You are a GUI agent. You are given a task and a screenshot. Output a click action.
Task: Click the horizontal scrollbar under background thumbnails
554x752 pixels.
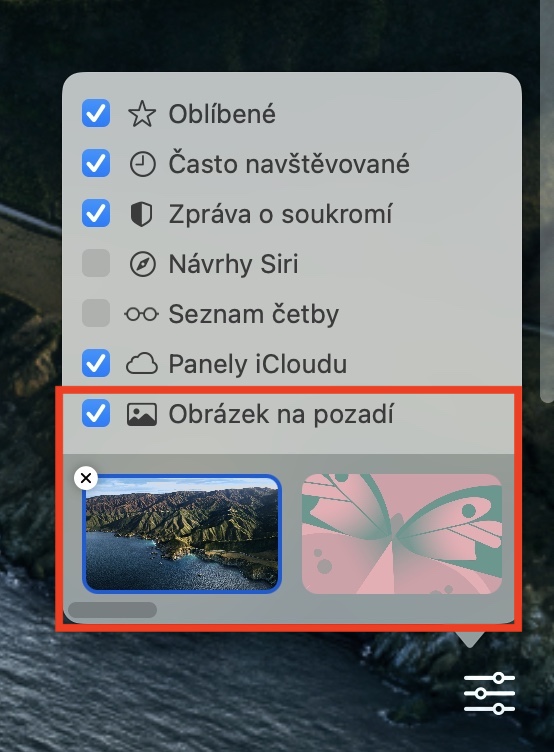point(112,610)
